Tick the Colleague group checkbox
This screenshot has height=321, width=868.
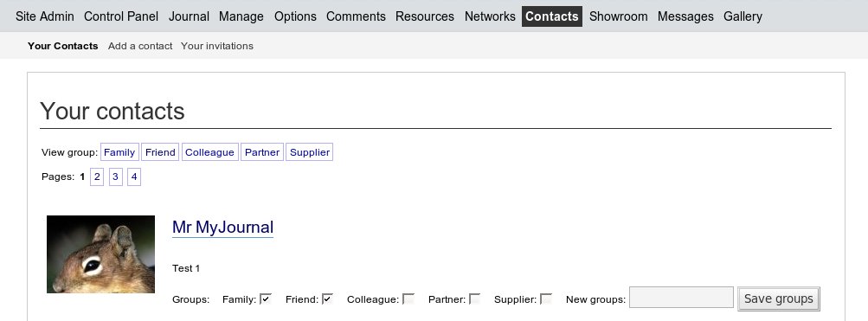pos(408,299)
